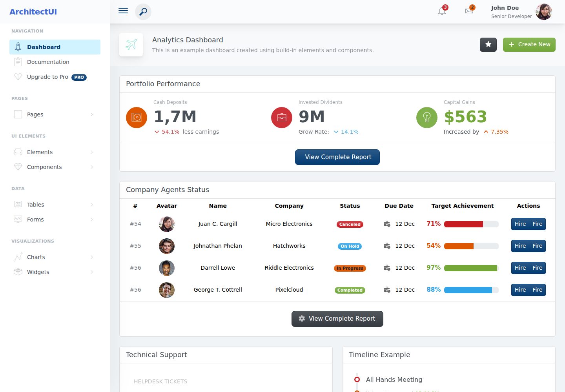Viewport: 565px width, 392px height.
Task: Click the Charts graph icon in sidebar
Action: [18, 257]
